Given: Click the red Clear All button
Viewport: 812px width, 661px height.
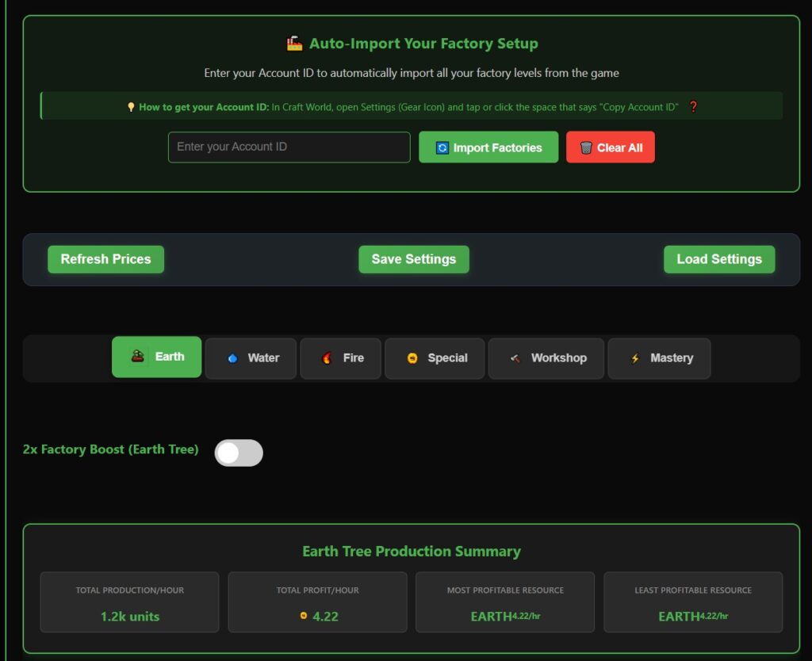Looking at the screenshot, I should (610, 147).
